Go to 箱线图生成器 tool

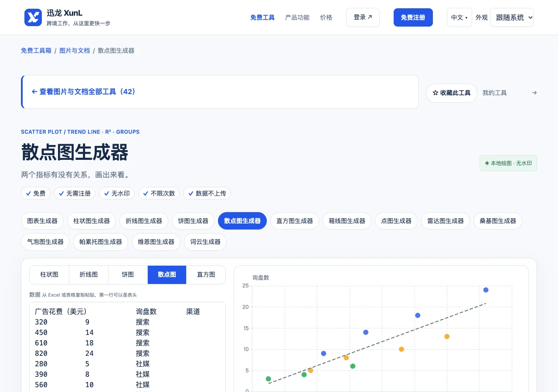coord(347,221)
